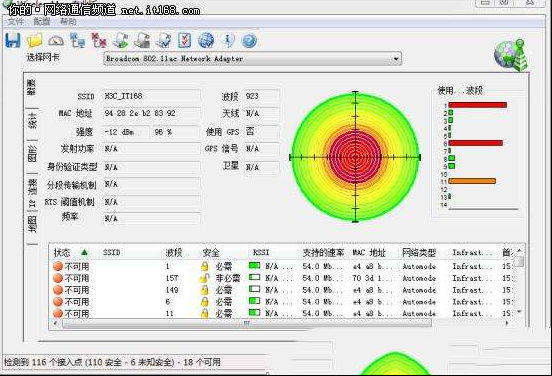Open the 文件 menu
Image resolution: width=552 pixels, height=376 pixels.
[x=16, y=22]
